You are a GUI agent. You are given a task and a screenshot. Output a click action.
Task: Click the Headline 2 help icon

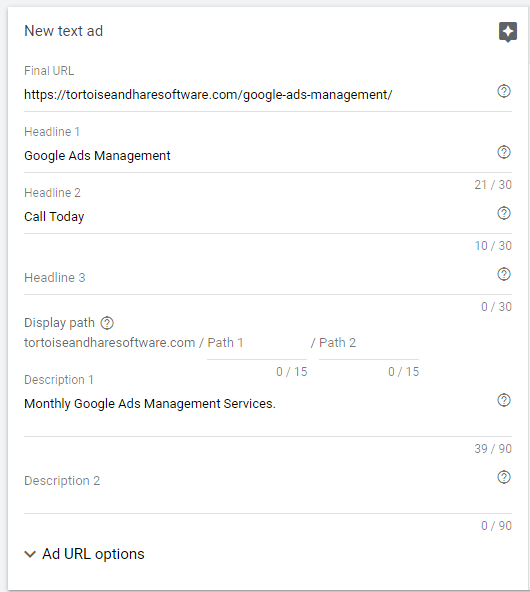point(504,213)
